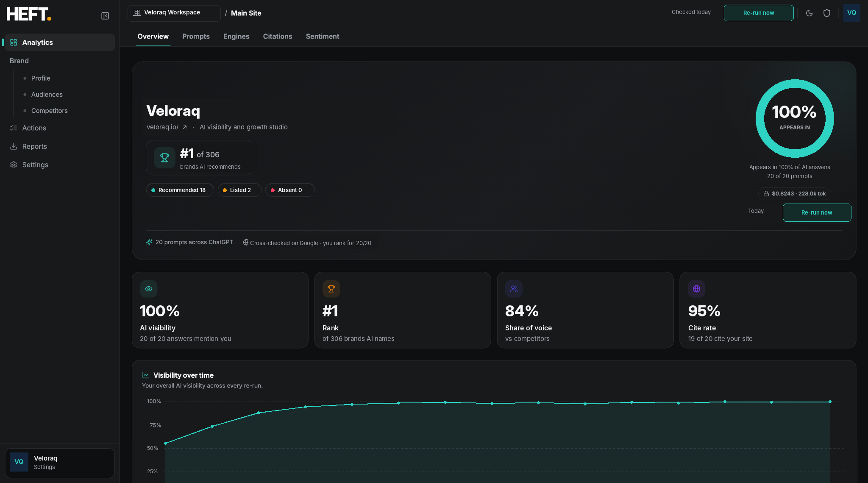
Task: Open the Audiences page
Action: [47, 95]
